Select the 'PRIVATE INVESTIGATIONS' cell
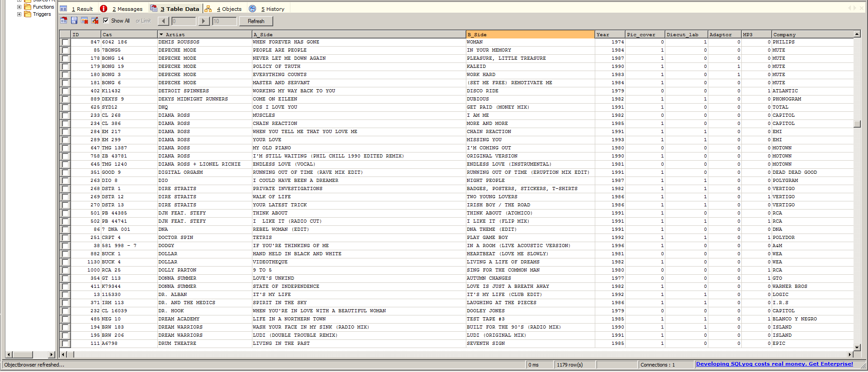 click(359, 189)
